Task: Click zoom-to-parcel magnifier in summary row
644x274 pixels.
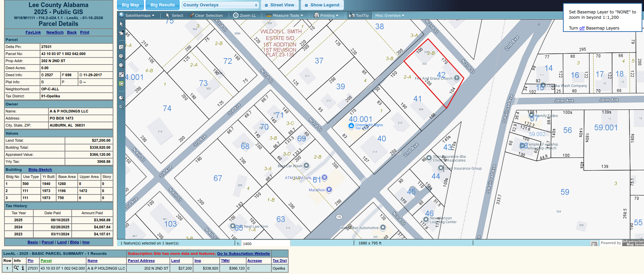Action: 16,268
